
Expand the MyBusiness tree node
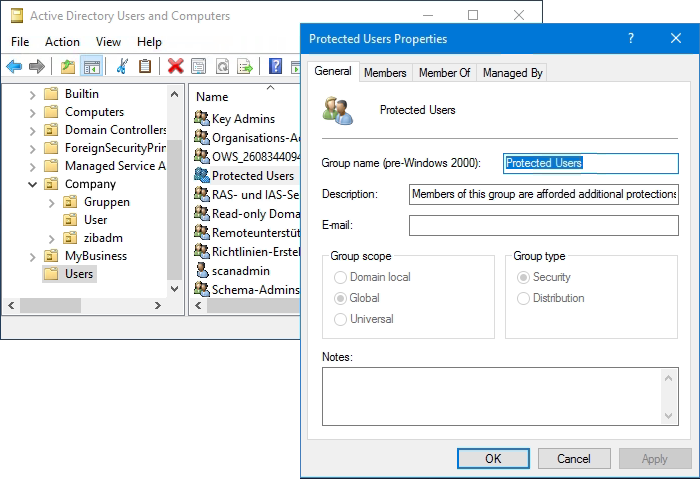32,257
